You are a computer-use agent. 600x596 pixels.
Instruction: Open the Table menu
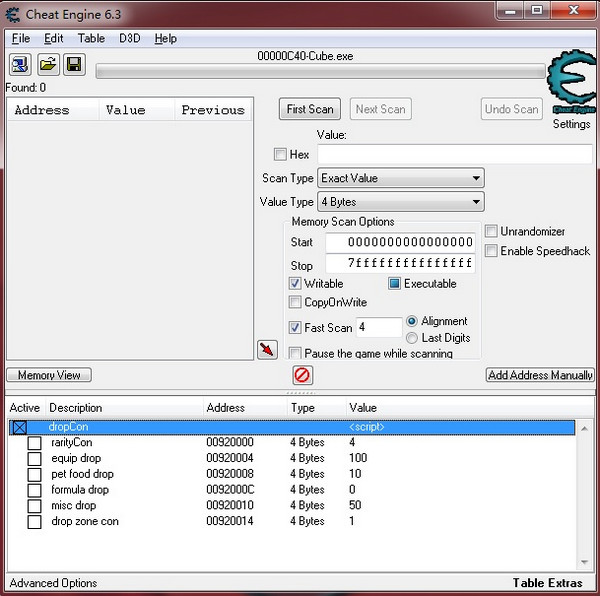tap(91, 38)
